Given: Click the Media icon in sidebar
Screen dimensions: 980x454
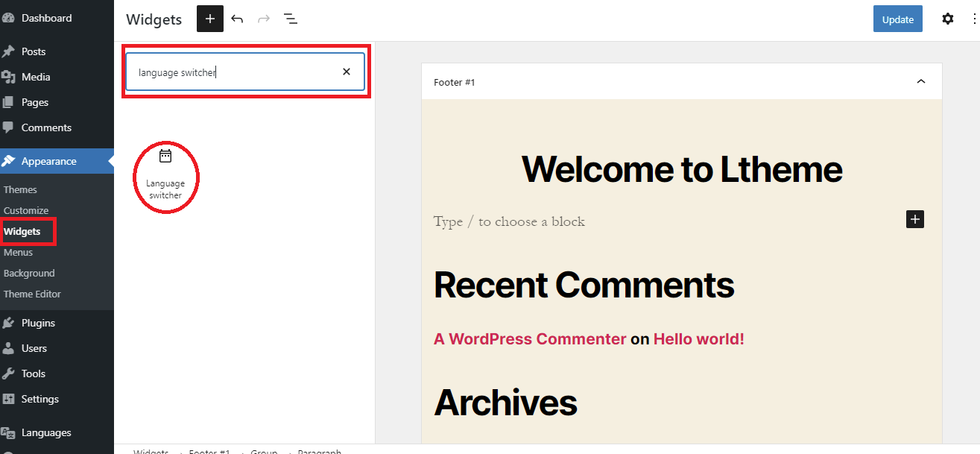Looking at the screenshot, I should tap(8, 77).
